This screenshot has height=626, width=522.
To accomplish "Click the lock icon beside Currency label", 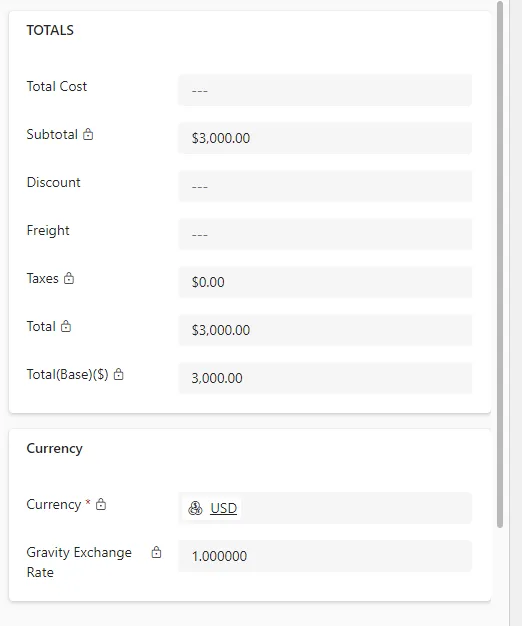I will [101, 504].
